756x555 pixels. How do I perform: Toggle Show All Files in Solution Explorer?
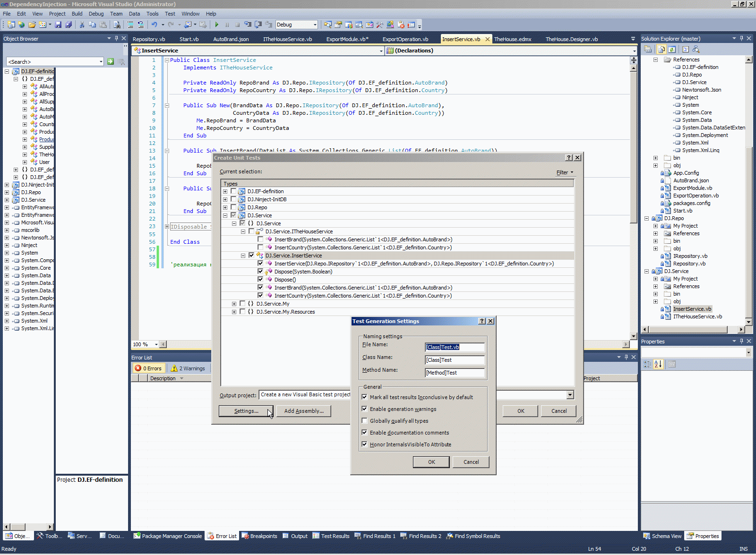point(661,49)
